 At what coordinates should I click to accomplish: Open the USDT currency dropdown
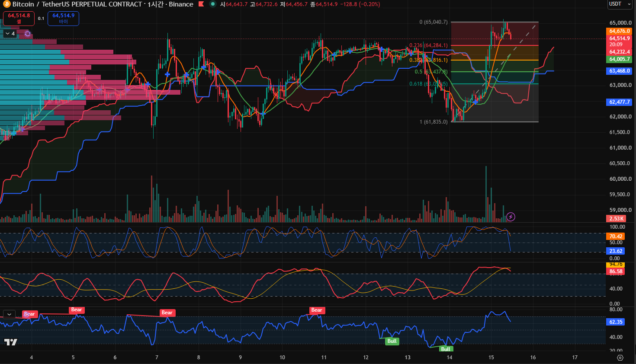tap(619, 4)
